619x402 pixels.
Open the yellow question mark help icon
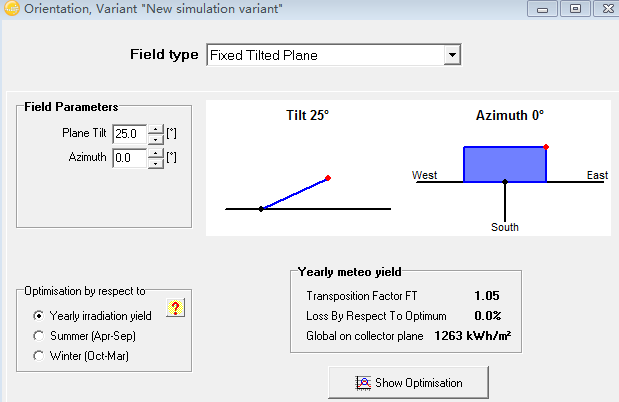pyautogui.click(x=175, y=308)
